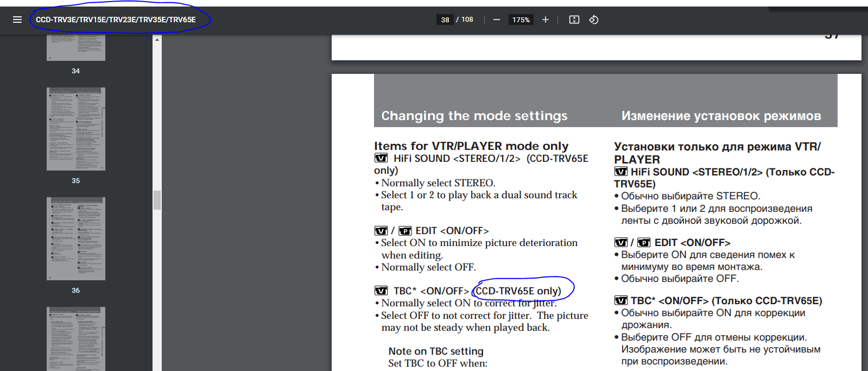Click the document title CCD-TRV3E/TRV15E text
The width and height of the screenshot is (868, 371).
pyautogui.click(x=116, y=20)
